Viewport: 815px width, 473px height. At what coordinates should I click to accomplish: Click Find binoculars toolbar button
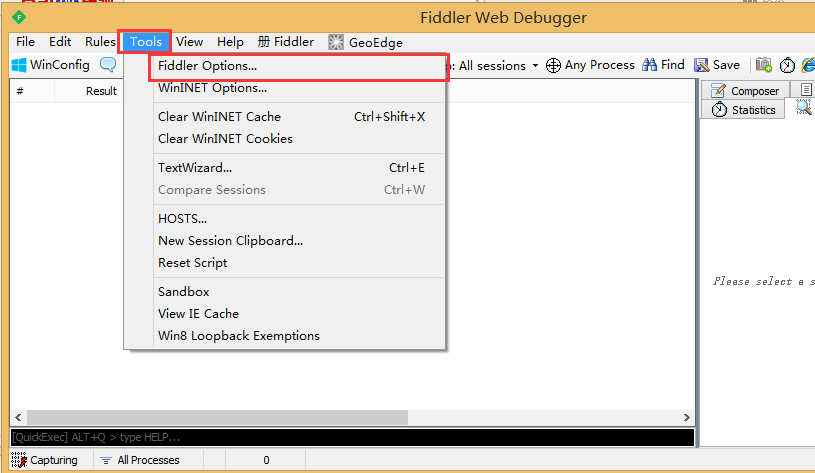[663, 65]
